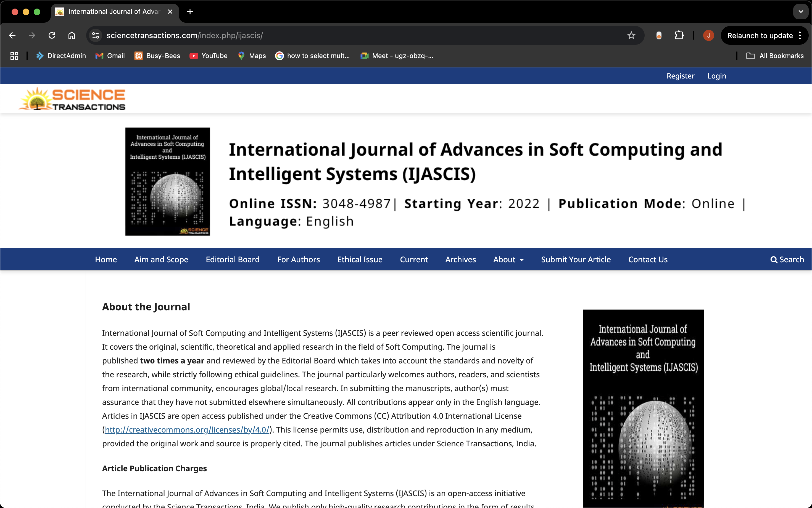812x508 pixels.
Task: Open the apps grid in bookmarks bar
Action: point(14,56)
